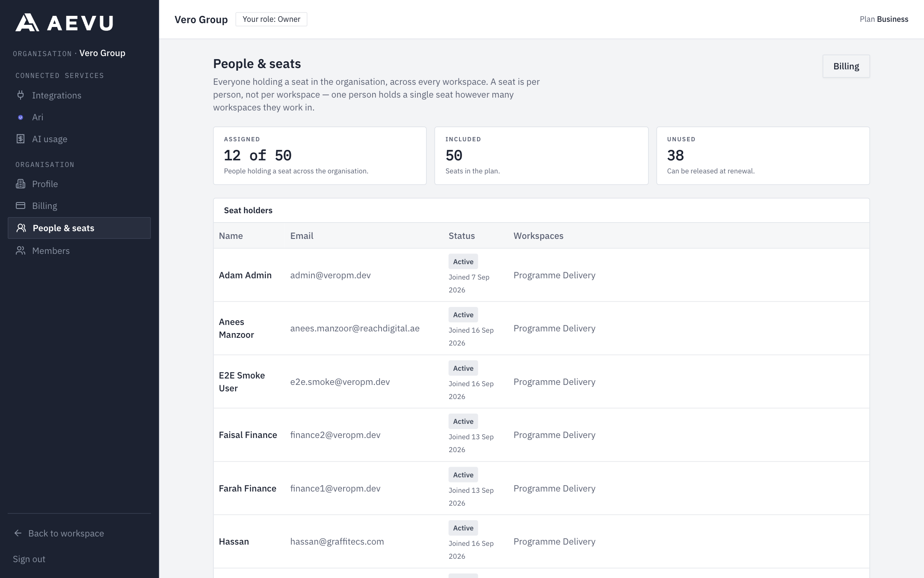924x578 pixels.
Task: Open AI usage receipt icon
Action: (21, 139)
